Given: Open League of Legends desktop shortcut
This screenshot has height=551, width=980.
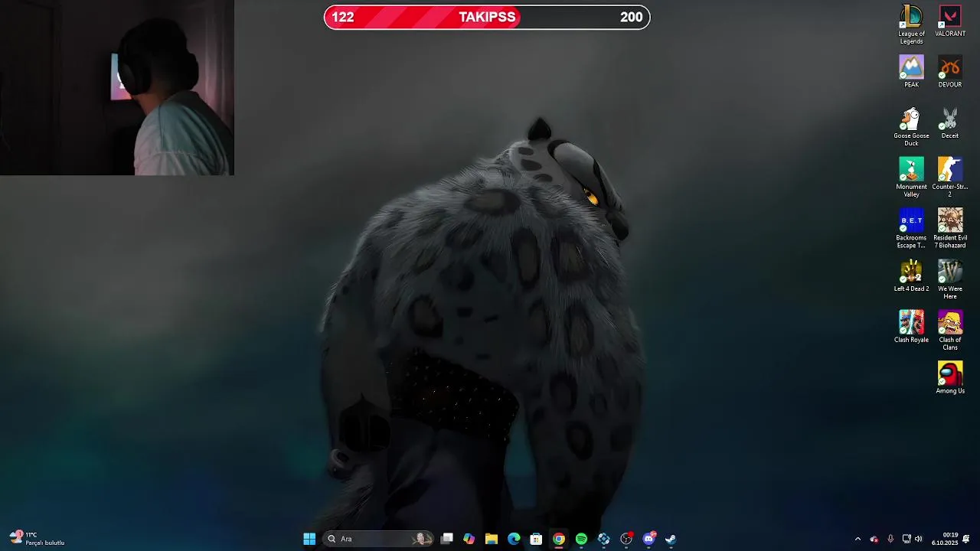Looking at the screenshot, I should pyautogui.click(x=911, y=24).
